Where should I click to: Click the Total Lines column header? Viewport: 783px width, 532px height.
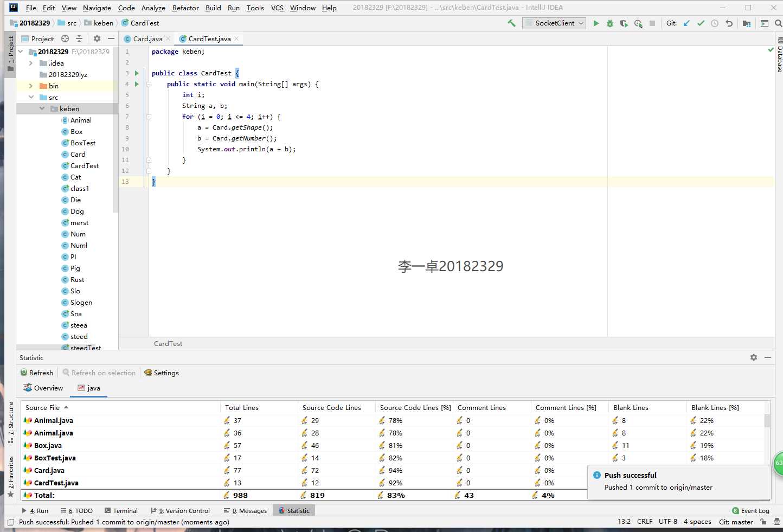(259, 407)
